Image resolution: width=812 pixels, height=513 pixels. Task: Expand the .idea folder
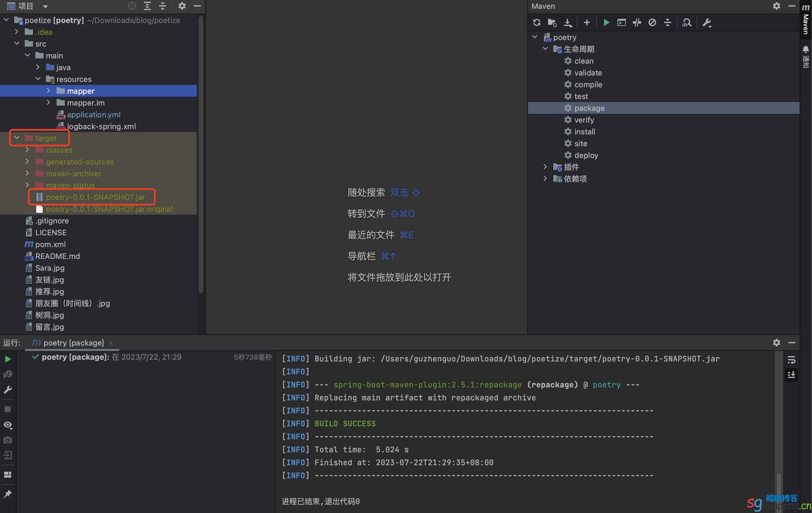point(17,32)
